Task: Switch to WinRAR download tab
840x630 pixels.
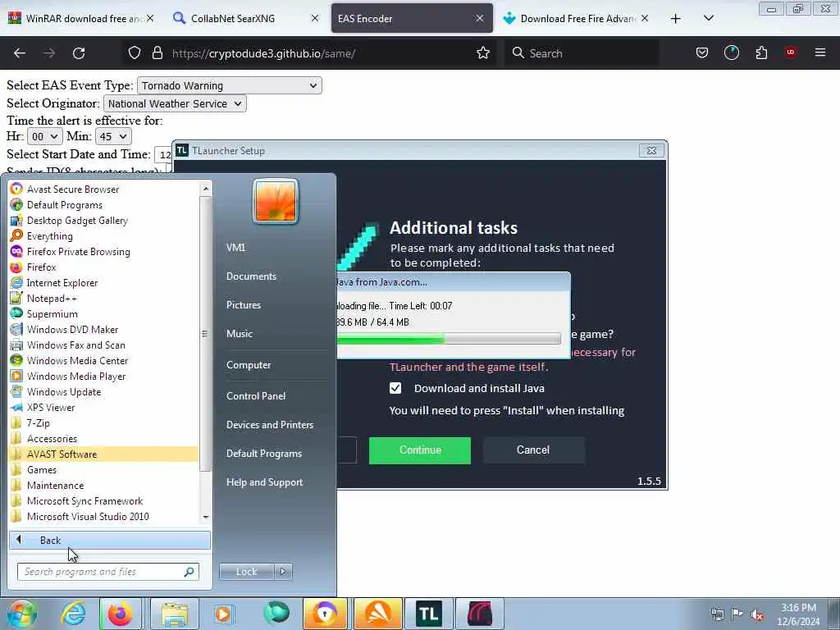Action: click(x=82, y=18)
